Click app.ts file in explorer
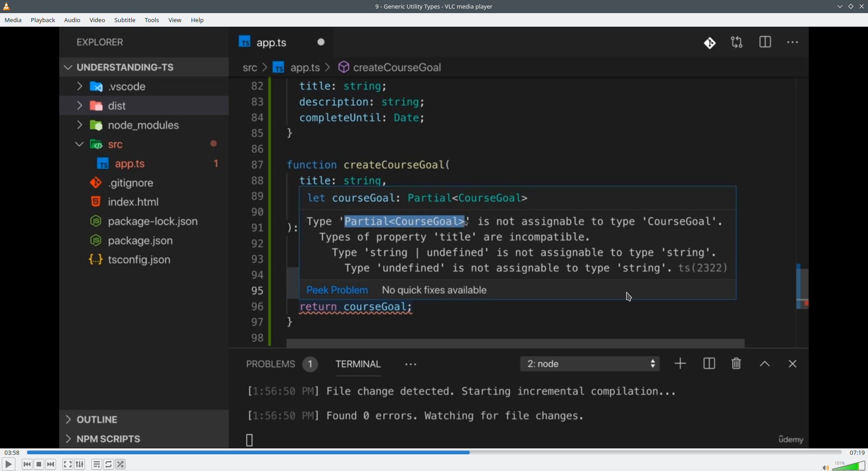 tap(130, 164)
